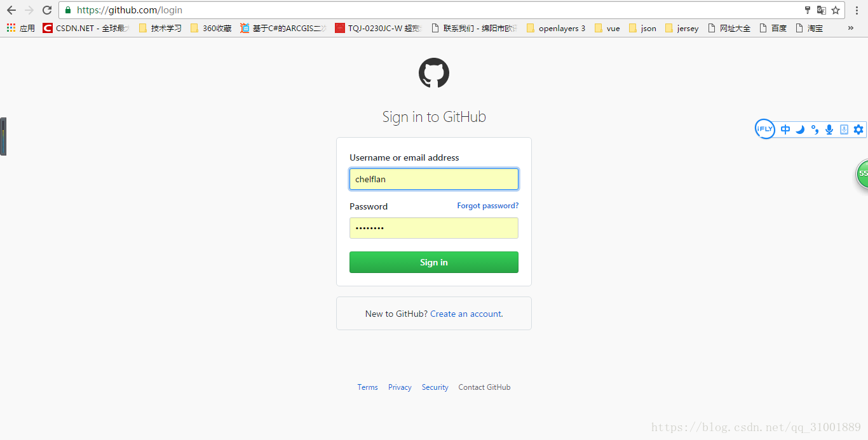Open the vue bookmark folder

click(607, 28)
